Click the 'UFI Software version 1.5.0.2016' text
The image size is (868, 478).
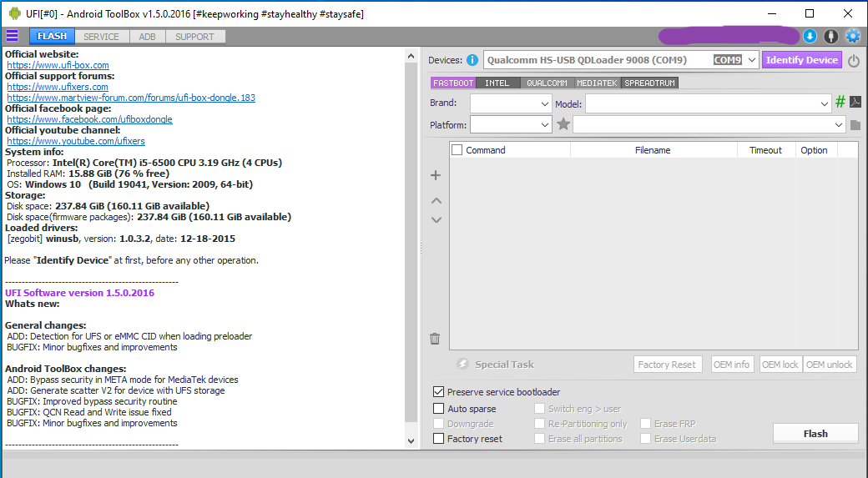pos(80,293)
